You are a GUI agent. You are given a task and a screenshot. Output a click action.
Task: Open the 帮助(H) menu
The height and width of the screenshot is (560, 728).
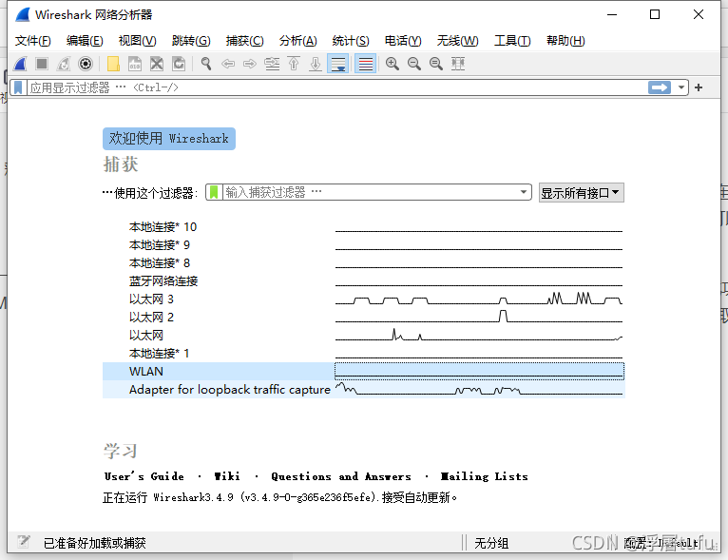[565, 41]
